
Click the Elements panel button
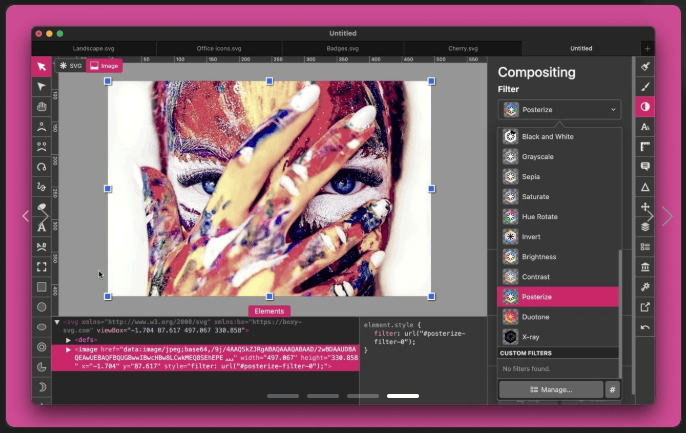(x=269, y=311)
